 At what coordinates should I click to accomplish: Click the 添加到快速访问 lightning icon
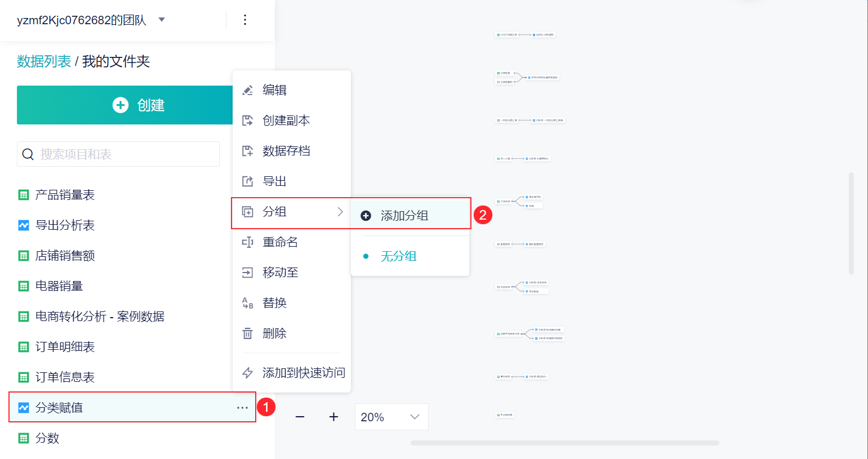(247, 373)
